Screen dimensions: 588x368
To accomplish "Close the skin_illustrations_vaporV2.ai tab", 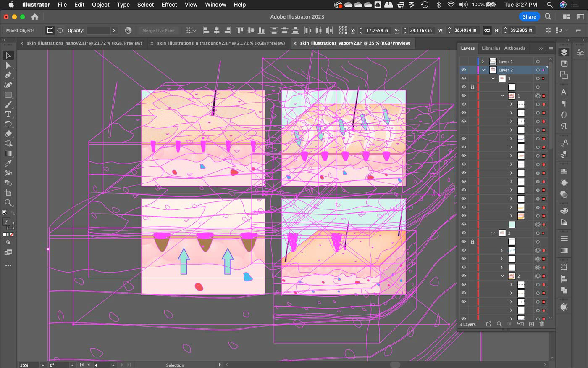I will click(x=295, y=43).
